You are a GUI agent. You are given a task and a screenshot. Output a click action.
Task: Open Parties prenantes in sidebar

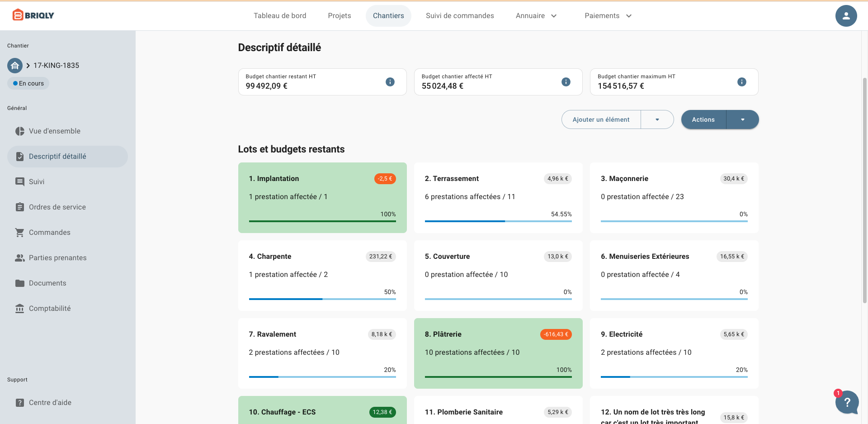pyautogui.click(x=67, y=258)
